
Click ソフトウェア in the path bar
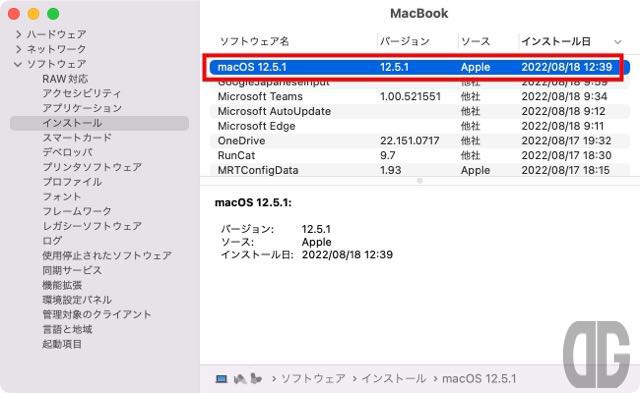coord(313,379)
